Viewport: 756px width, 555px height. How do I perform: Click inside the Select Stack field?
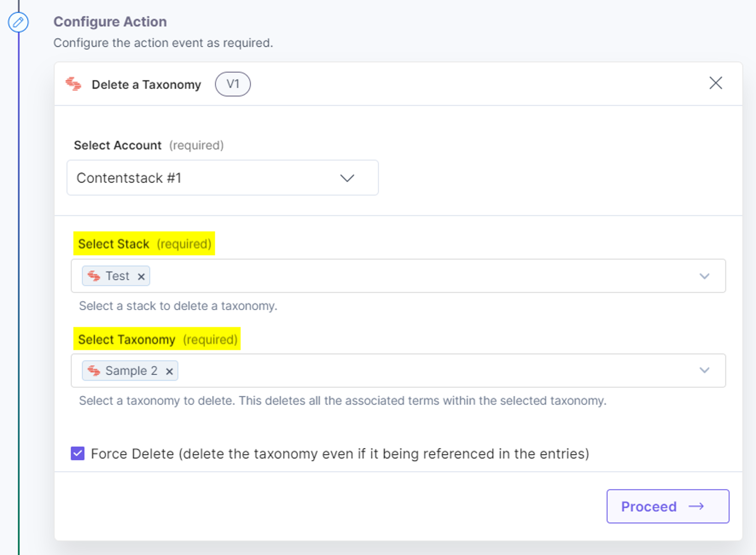398,276
